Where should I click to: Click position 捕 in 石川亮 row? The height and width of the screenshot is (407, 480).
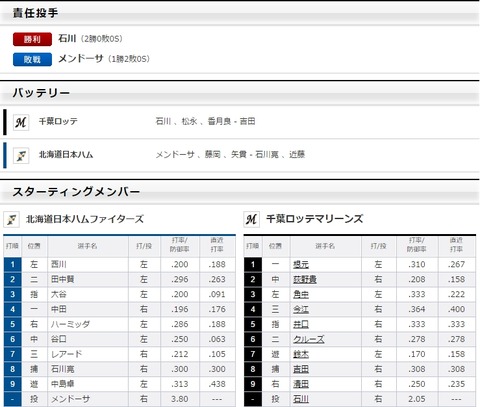click(34, 369)
